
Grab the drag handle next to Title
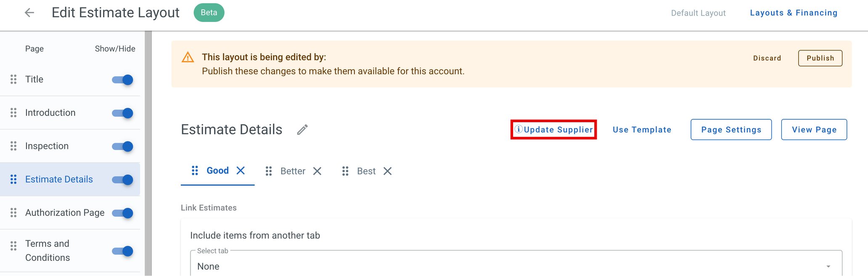coord(13,79)
